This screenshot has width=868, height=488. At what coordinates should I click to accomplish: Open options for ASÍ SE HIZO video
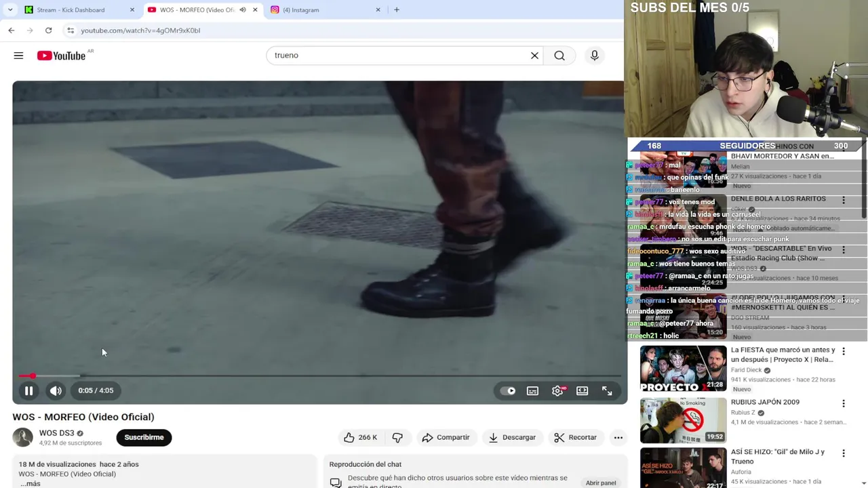click(x=844, y=453)
